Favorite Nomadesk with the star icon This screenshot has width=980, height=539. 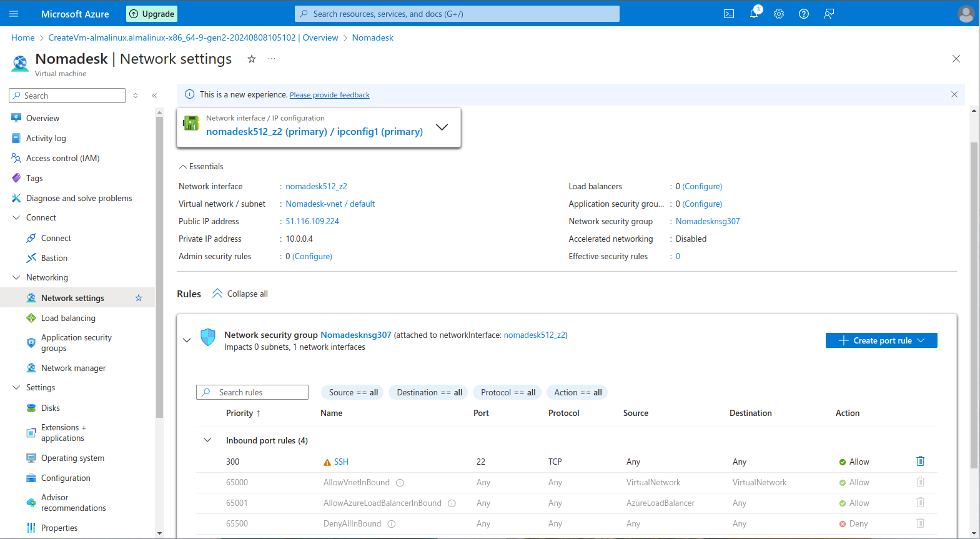(252, 59)
